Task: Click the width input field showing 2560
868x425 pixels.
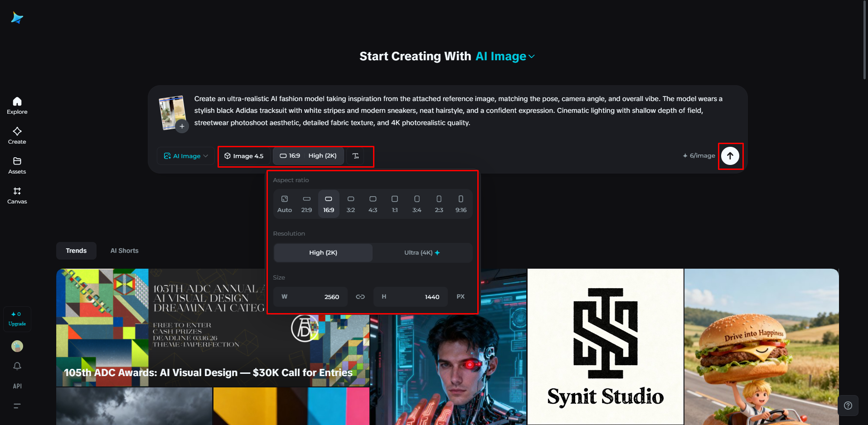Action: tap(310, 297)
